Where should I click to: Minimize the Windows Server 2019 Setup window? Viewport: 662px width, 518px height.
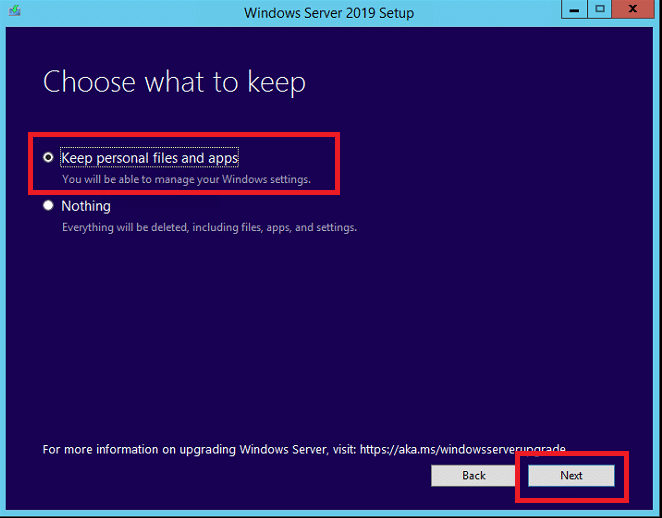[574, 10]
